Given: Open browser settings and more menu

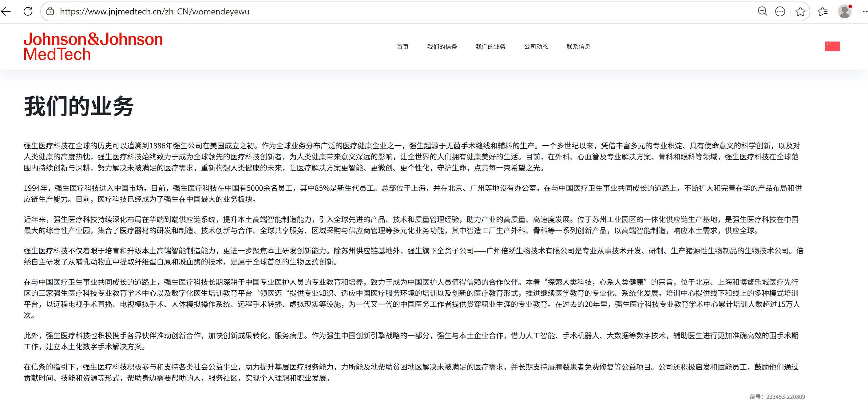Looking at the screenshot, I should pyautogui.click(x=864, y=11).
